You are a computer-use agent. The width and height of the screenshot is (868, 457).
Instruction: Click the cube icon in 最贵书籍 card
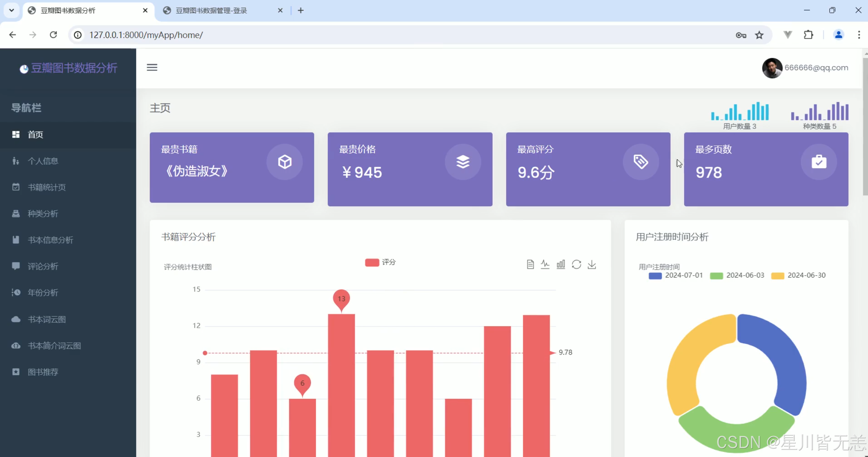coord(284,162)
